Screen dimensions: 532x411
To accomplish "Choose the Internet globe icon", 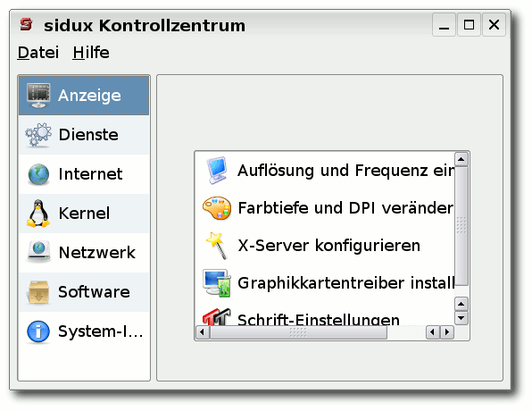I will tap(38, 174).
